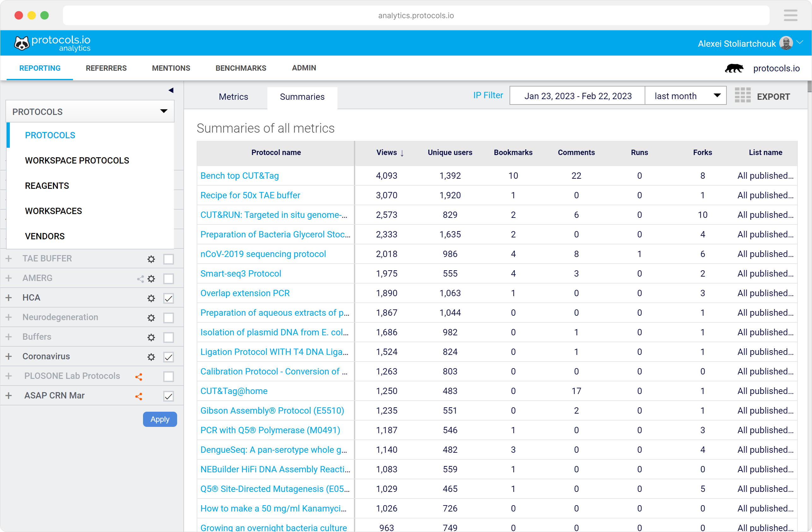812x532 pixels.
Task: Open settings gear for Buffers
Action: pos(151,338)
